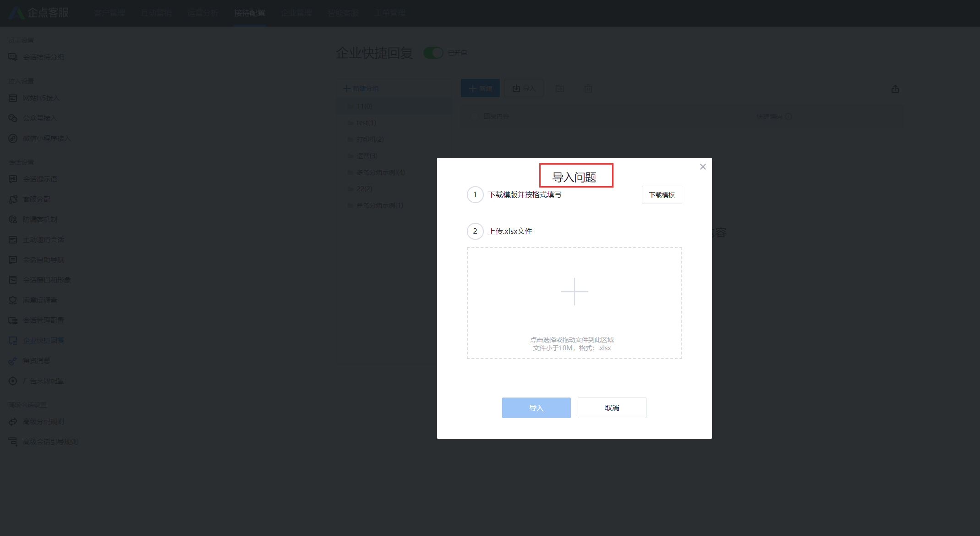Click the 会话管理配置 sidebar icon
The width and height of the screenshot is (980, 536).
[13, 320]
